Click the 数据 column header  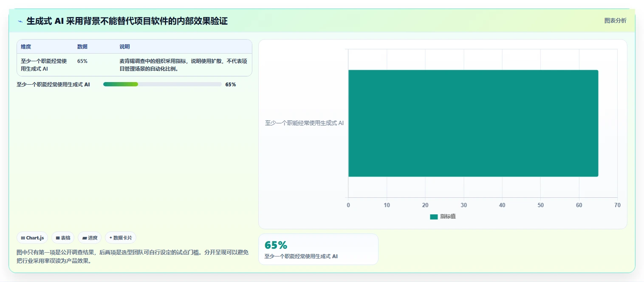click(x=82, y=47)
